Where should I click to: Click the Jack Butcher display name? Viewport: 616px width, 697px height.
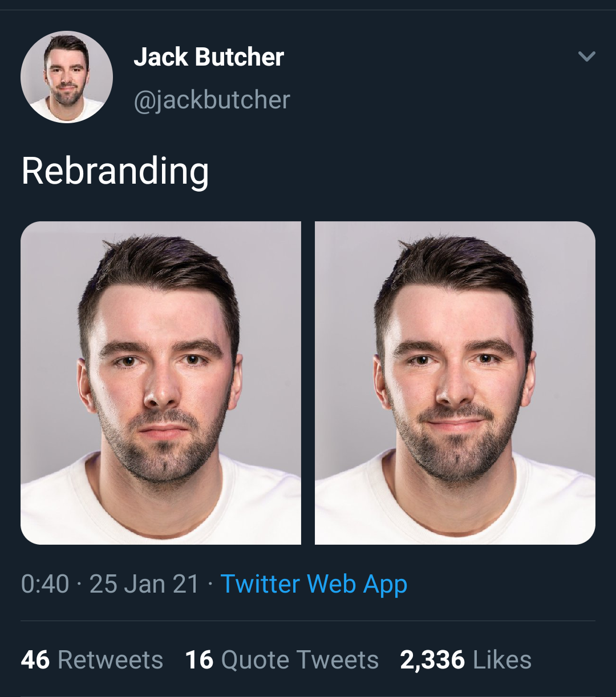pos(209,57)
